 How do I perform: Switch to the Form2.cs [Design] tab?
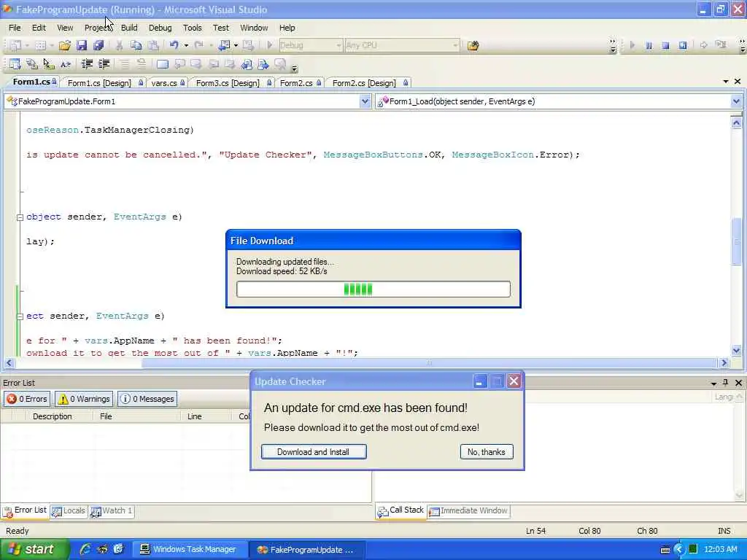[x=370, y=83]
